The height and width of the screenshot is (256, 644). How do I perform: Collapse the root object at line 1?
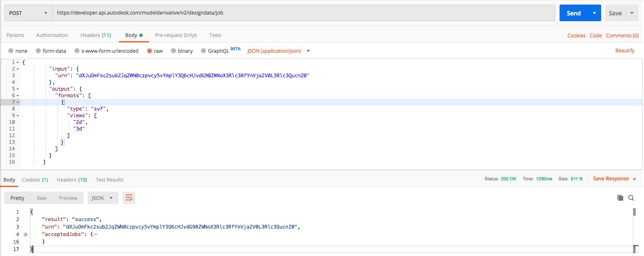tap(17, 62)
